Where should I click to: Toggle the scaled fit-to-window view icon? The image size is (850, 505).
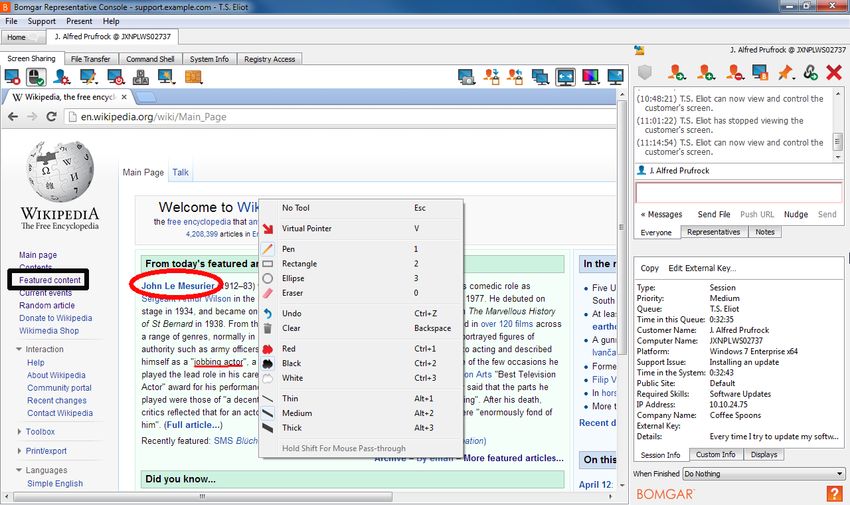(x=565, y=77)
